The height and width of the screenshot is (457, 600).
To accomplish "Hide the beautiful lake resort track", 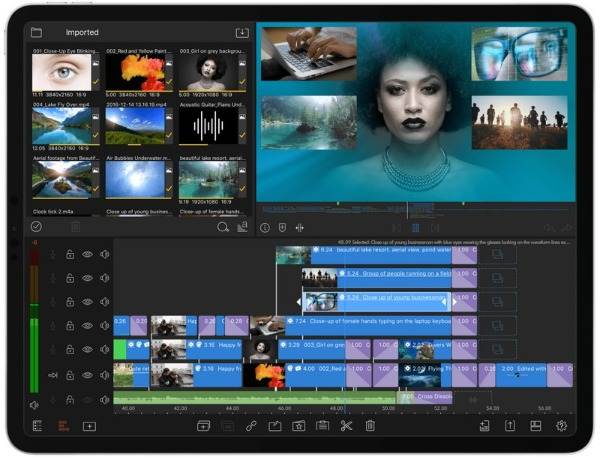I will [x=87, y=255].
